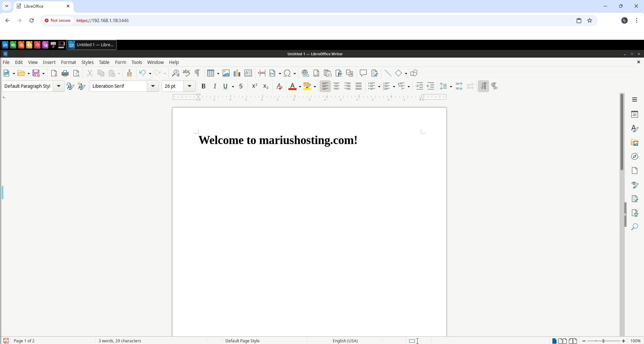Open the Tools menu
Screen dimensions: 644x344
[x=137, y=62]
